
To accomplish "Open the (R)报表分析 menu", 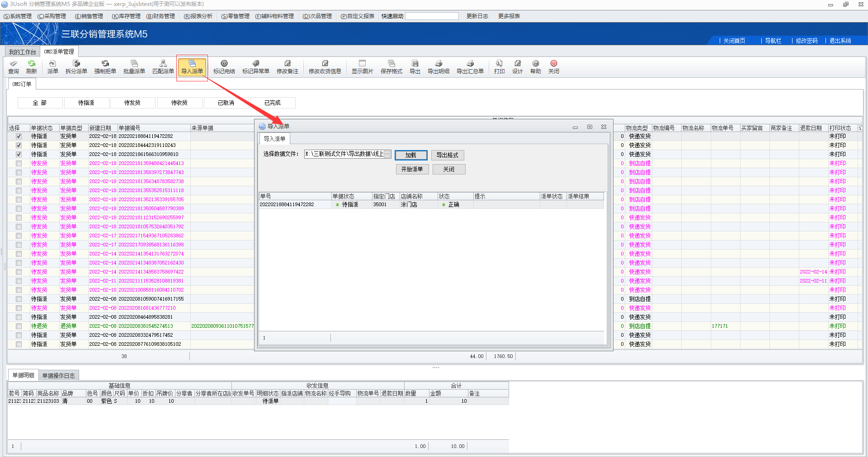I will tap(198, 16).
